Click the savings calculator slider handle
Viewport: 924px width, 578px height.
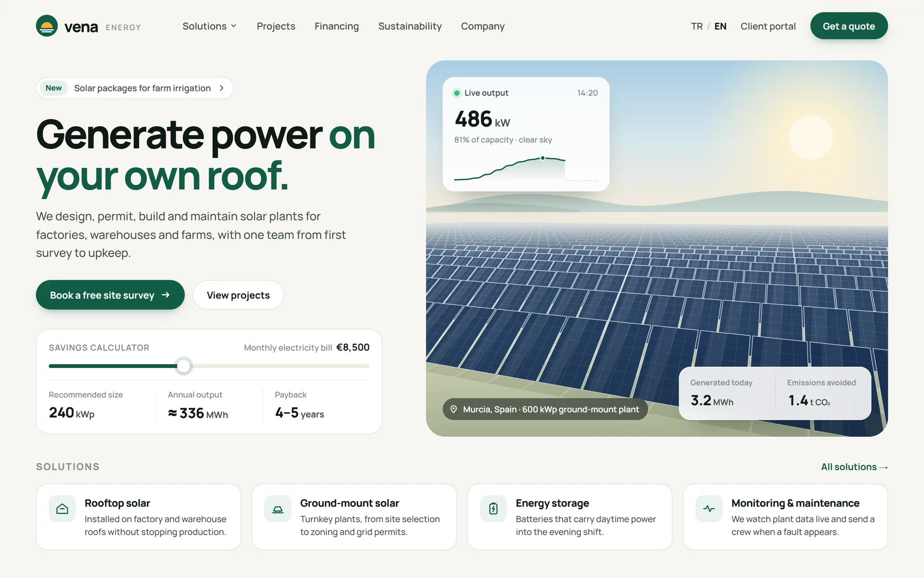coord(183,366)
